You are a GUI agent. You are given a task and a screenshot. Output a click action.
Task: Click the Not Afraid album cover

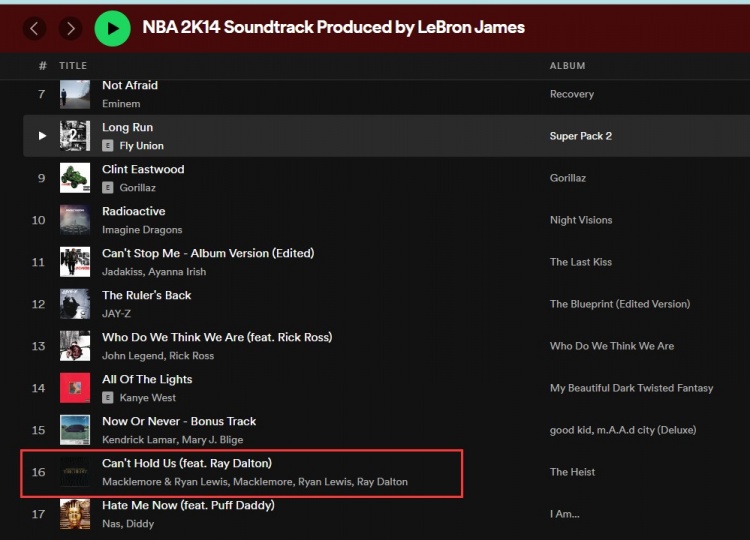[75, 94]
